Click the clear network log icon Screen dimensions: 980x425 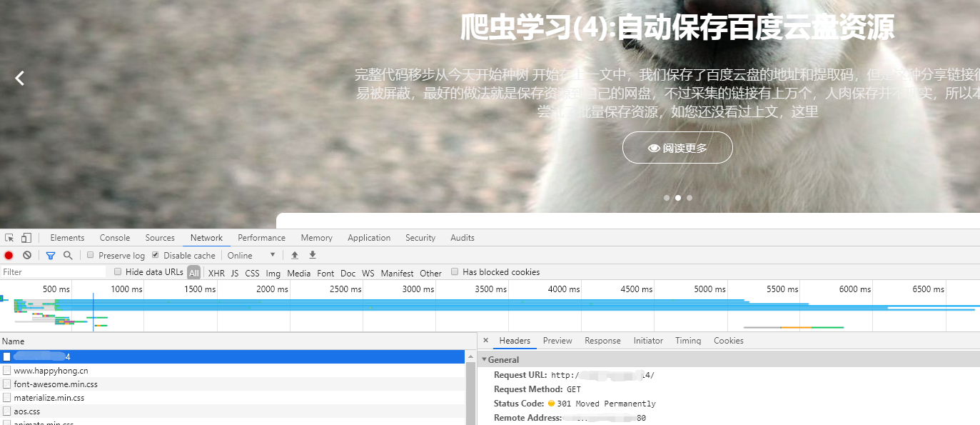tap(27, 255)
